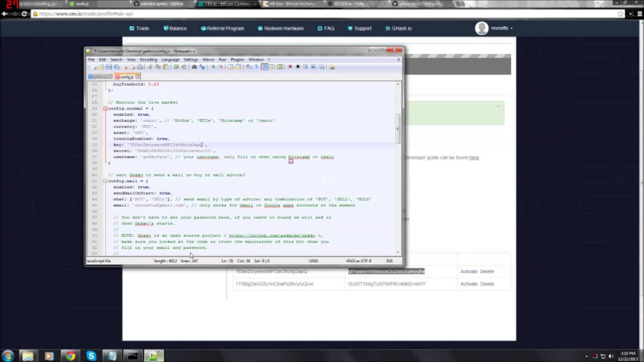Click the Print toolbar icon in Notepad++
Screen dimensions: 644x362
(x=140, y=67)
